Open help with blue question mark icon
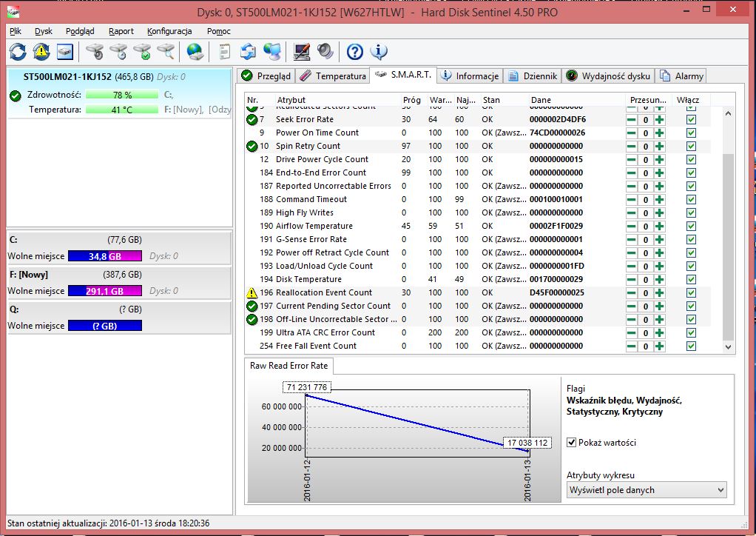 click(x=355, y=52)
